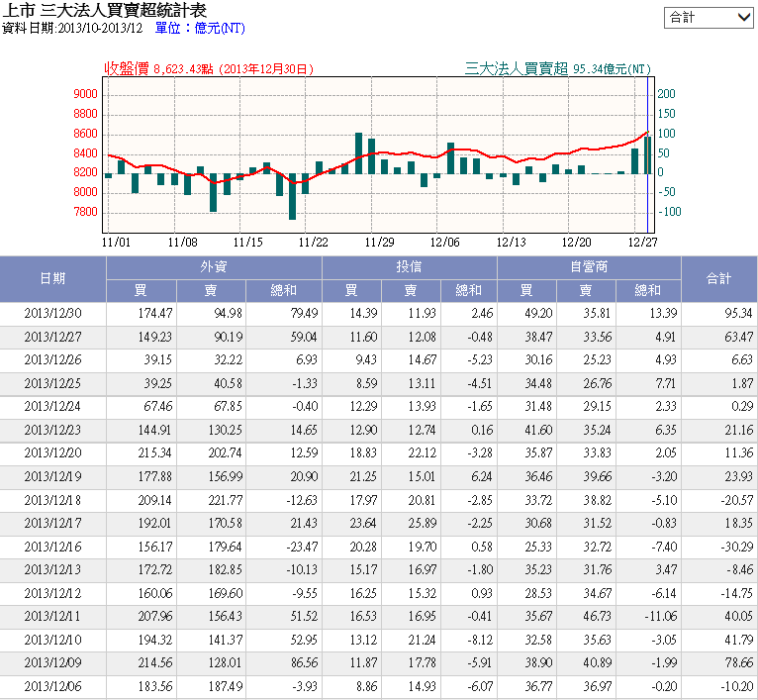Open the 合計 dropdown selector
The image size is (758, 700).
(709, 18)
